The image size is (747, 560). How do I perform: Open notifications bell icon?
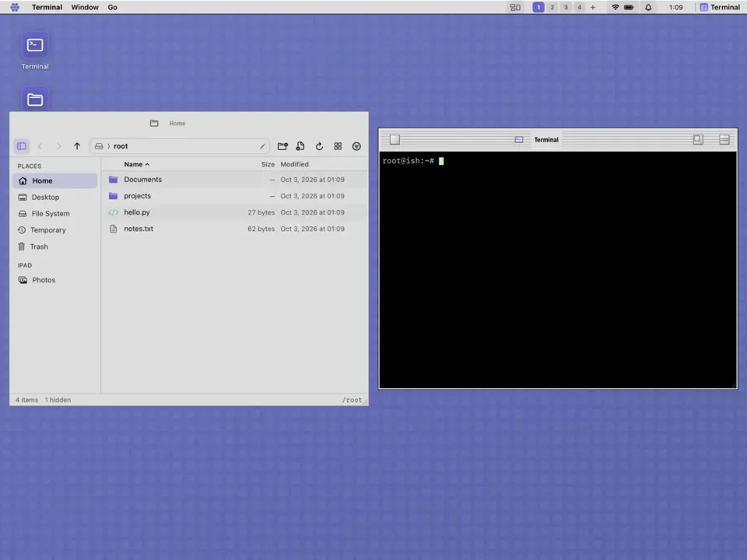point(648,7)
